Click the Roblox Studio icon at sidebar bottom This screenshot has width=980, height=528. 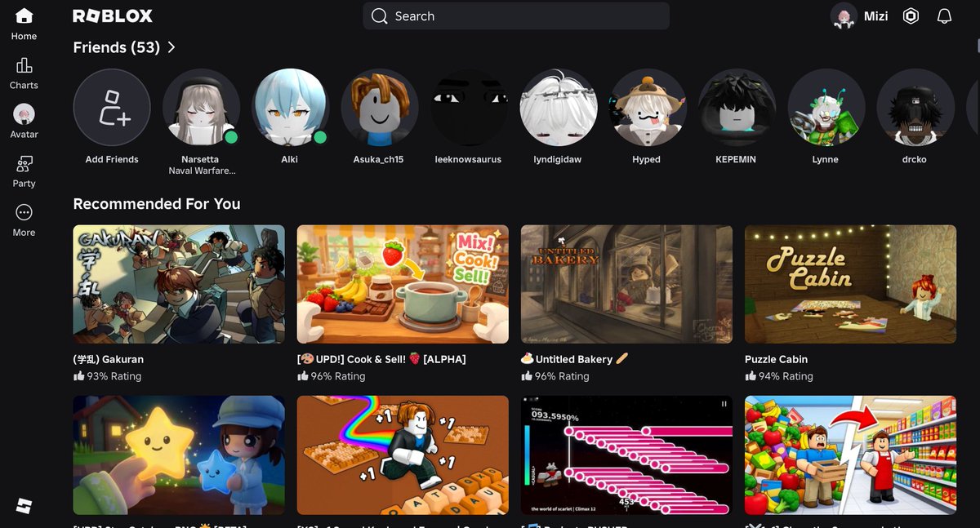pos(24,506)
